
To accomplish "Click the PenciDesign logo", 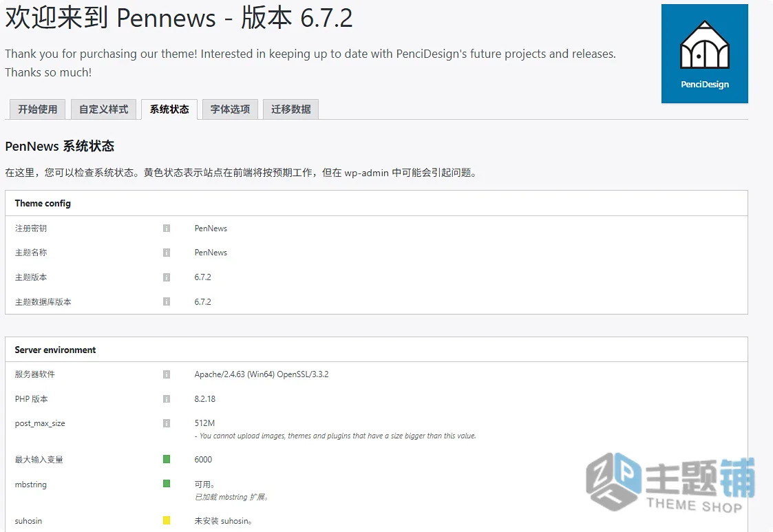I will [704, 53].
